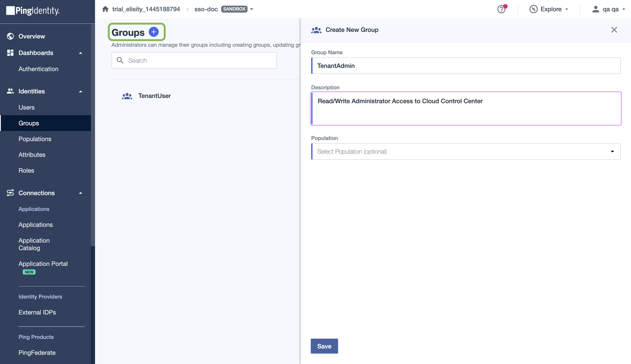
Task: Click the search magnifier icon
Action: pyautogui.click(x=120, y=60)
